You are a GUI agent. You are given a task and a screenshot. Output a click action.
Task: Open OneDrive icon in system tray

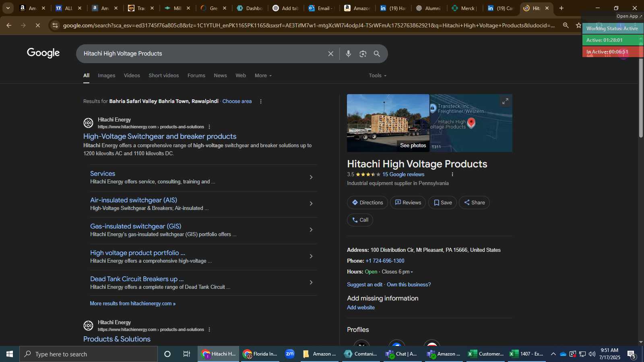click(x=563, y=354)
